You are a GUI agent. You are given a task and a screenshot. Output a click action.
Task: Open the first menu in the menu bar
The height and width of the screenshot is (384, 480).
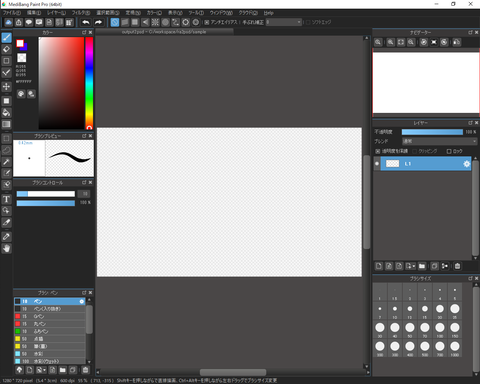12,13
